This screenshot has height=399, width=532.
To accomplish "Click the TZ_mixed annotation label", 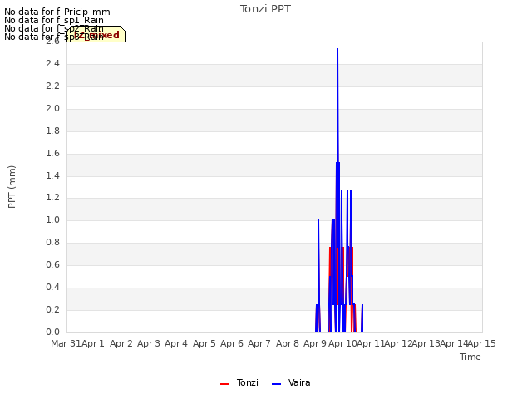I will [96, 34].
